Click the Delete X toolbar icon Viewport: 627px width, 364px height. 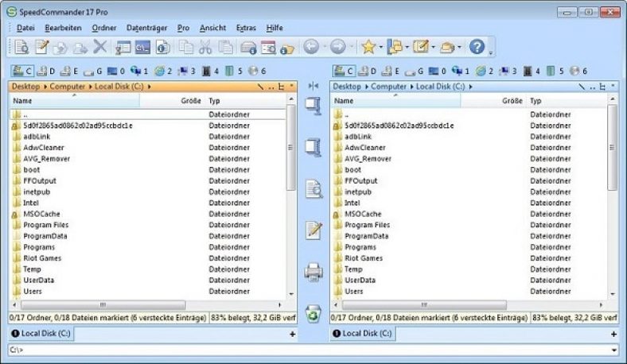[100, 47]
